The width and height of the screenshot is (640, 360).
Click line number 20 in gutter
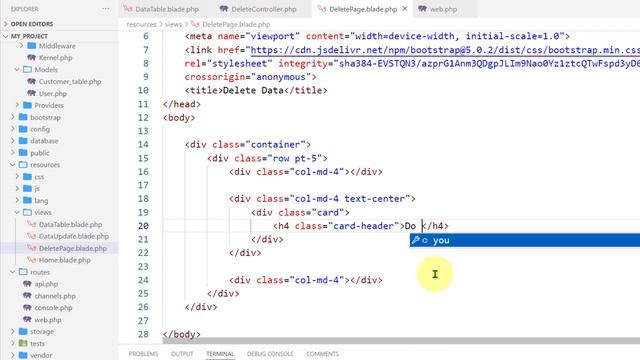click(143, 226)
